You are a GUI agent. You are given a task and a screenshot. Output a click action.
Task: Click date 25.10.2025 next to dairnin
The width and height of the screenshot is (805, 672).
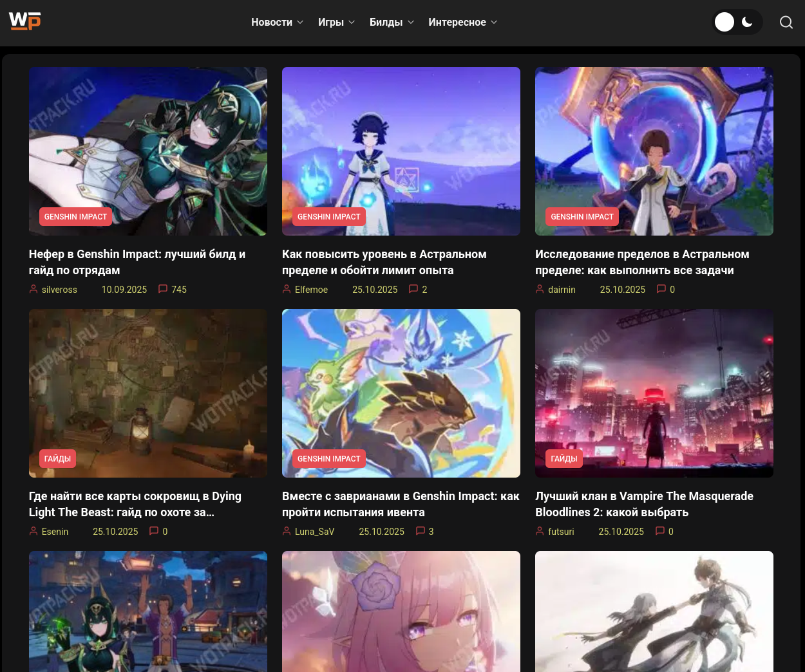click(623, 290)
